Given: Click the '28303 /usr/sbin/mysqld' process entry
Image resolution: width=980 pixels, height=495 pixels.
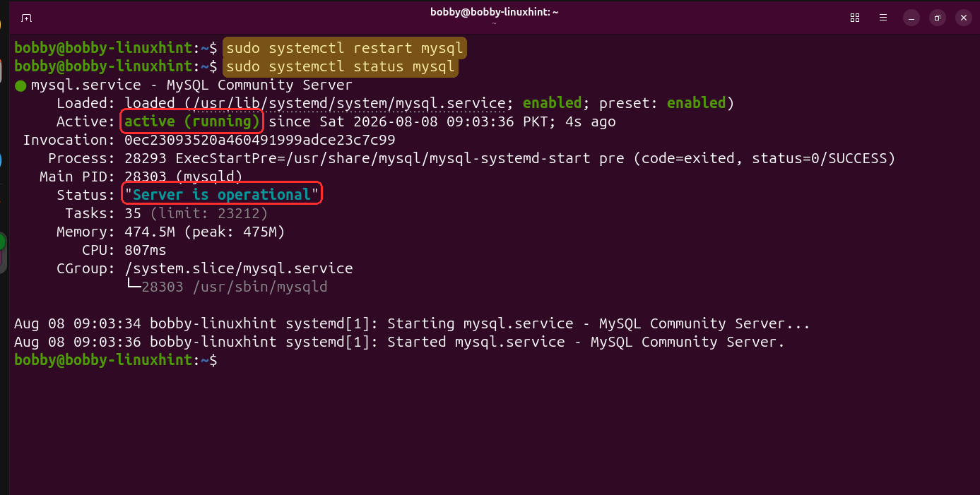Looking at the screenshot, I should tap(234, 287).
